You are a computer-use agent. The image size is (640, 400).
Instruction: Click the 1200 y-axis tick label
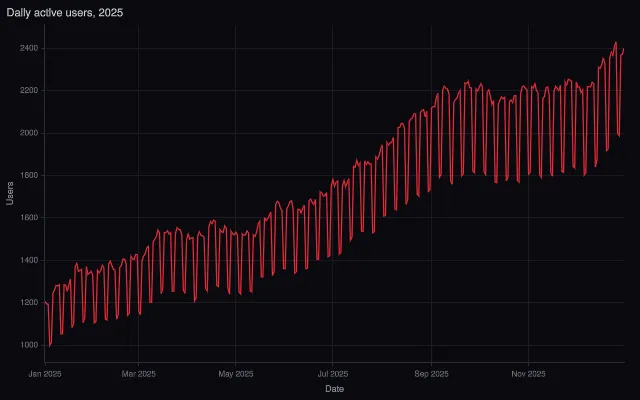coord(29,303)
